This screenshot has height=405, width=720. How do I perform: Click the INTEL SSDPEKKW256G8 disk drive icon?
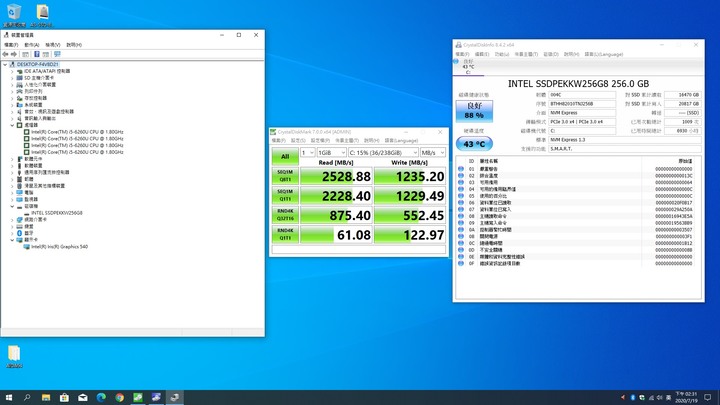click(27, 213)
